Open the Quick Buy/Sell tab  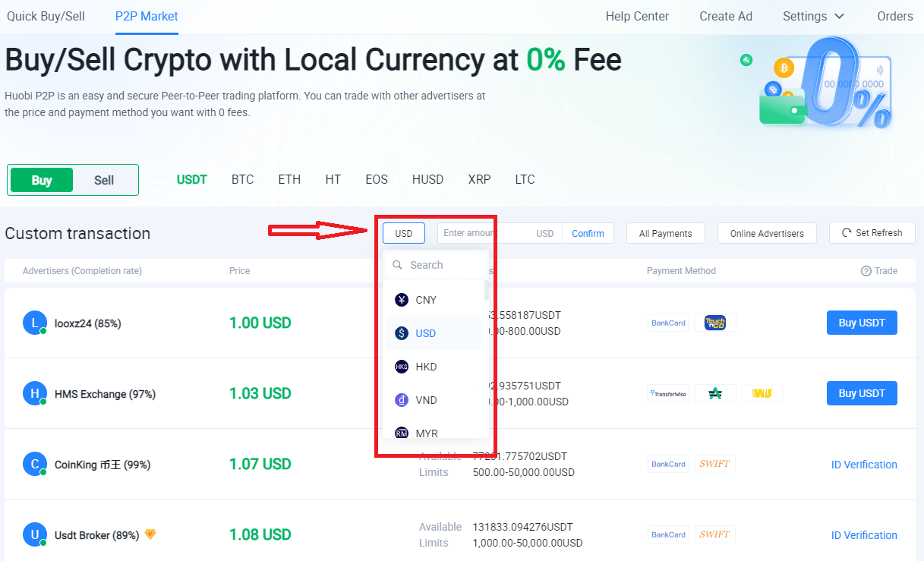[46, 16]
